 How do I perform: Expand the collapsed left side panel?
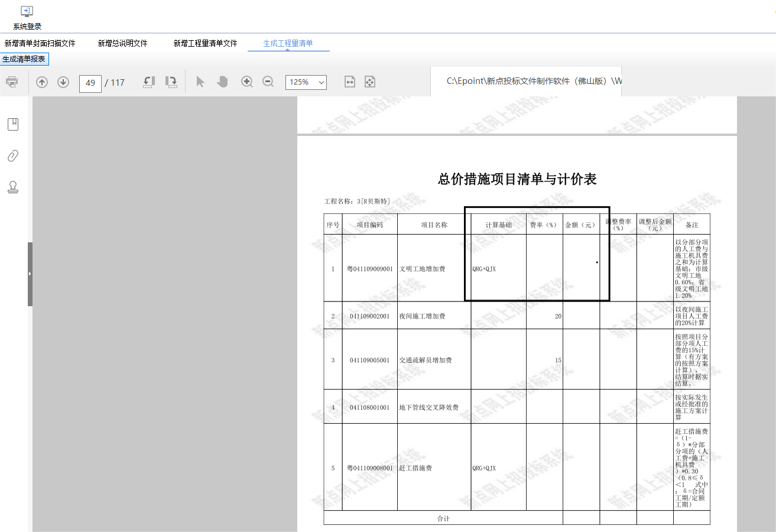(30, 274)
